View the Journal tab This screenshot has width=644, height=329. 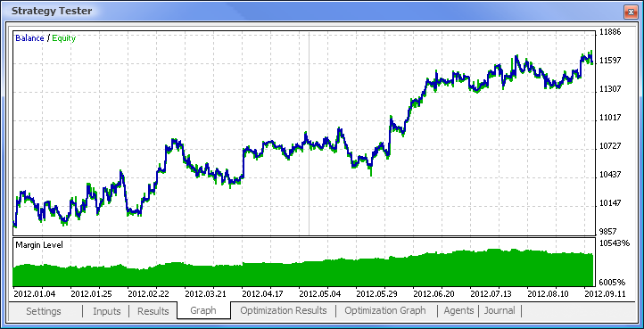(500, 310)
